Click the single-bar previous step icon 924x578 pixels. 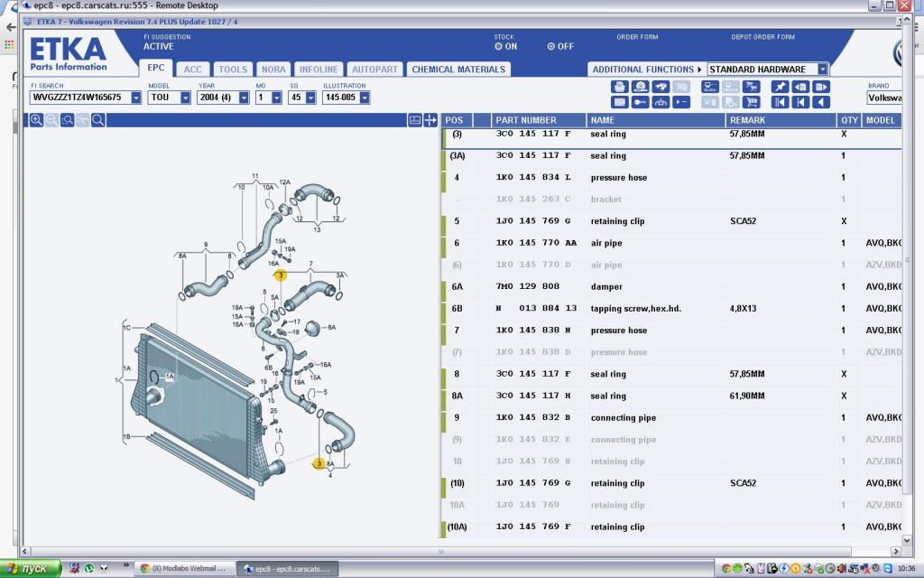point(800,102)
